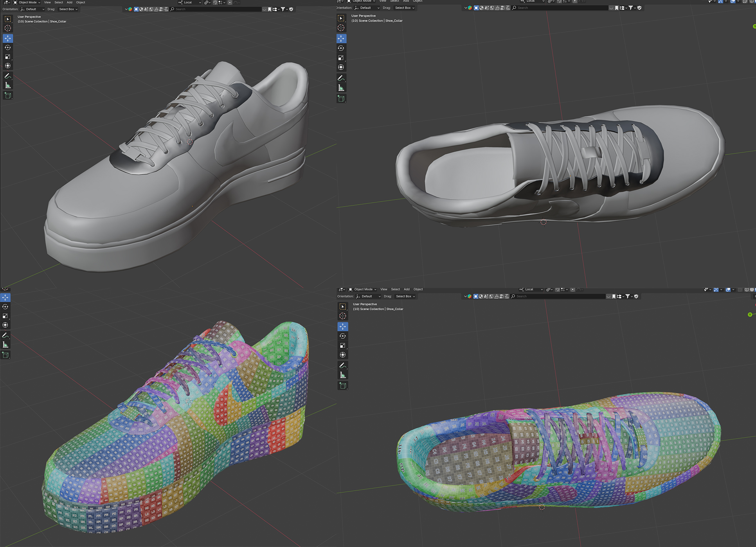This screenshot has width=756, height=547.
Task: Open Object Mode dropdown in top-left viewport
Action: pyautogui.click(x=27, y=2)
